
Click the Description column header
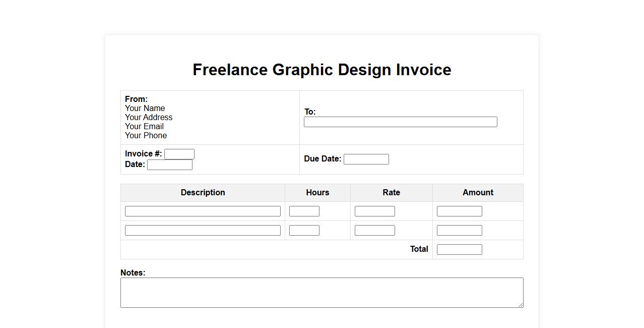pyautogui.click(x=203, y=193)
